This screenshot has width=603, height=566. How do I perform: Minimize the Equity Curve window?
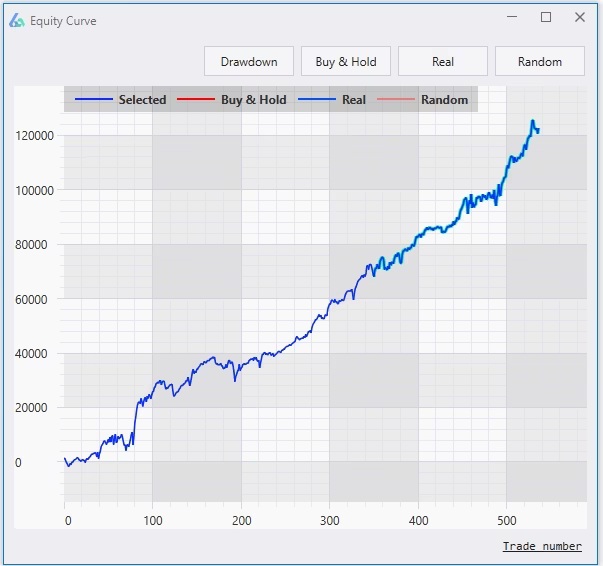pyautogui.click(x=512, y=17)
